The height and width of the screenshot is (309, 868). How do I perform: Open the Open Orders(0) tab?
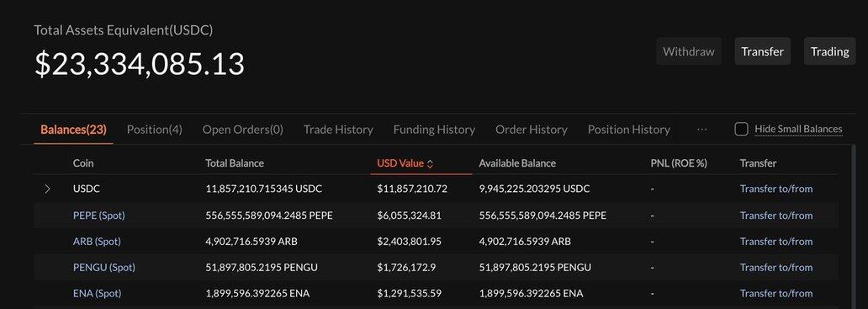pyautogui.click(x=242, y=130)
